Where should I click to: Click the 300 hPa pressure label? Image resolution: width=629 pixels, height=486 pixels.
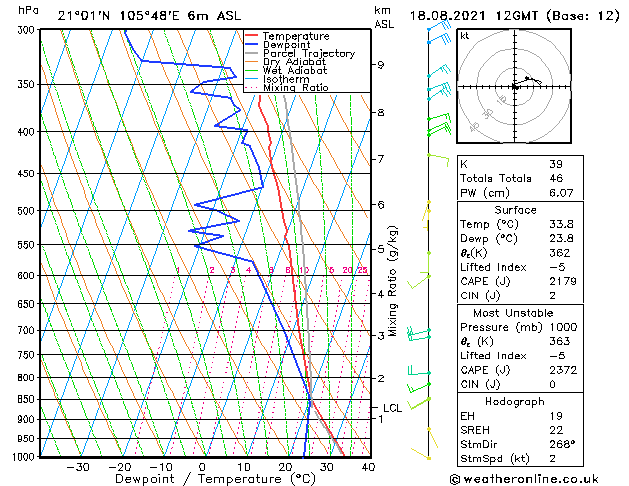tap(28, 30)
